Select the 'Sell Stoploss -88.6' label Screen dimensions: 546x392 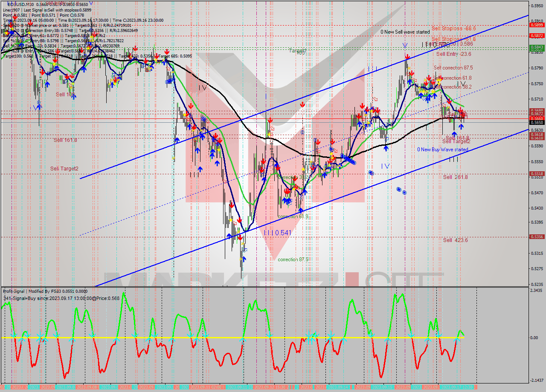pos(453,29)
